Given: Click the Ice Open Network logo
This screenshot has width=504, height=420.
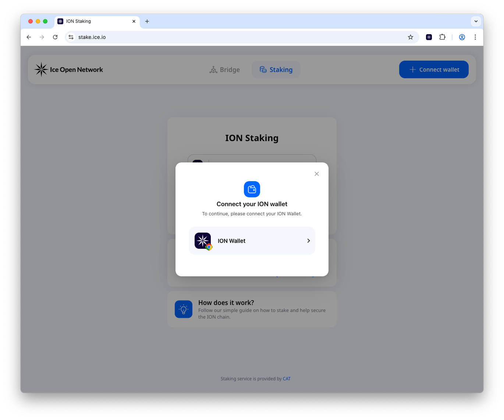Looking at the screenshot, I should tap(69, 69).
